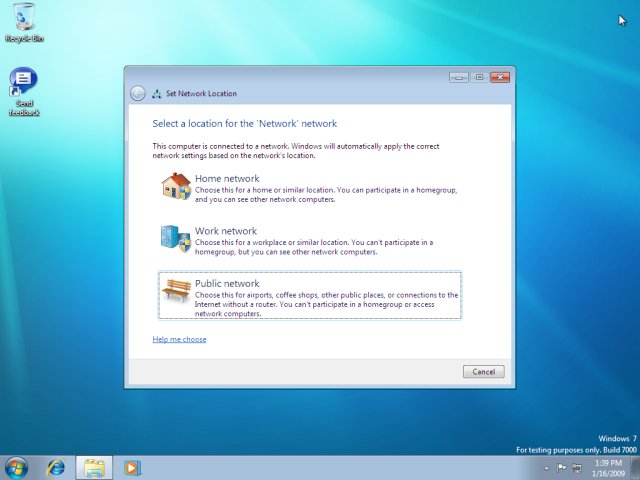Choose the Home network heading

(x=227, y=178)
